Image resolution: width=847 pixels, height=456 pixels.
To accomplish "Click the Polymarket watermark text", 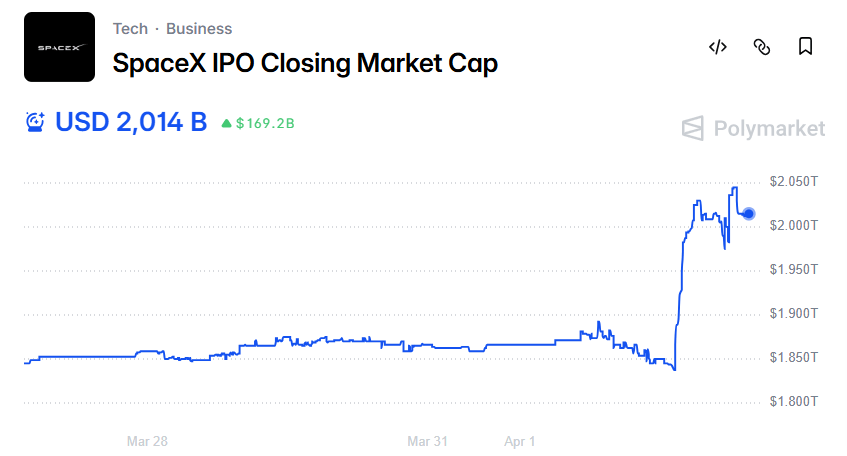I will [769, 128].
